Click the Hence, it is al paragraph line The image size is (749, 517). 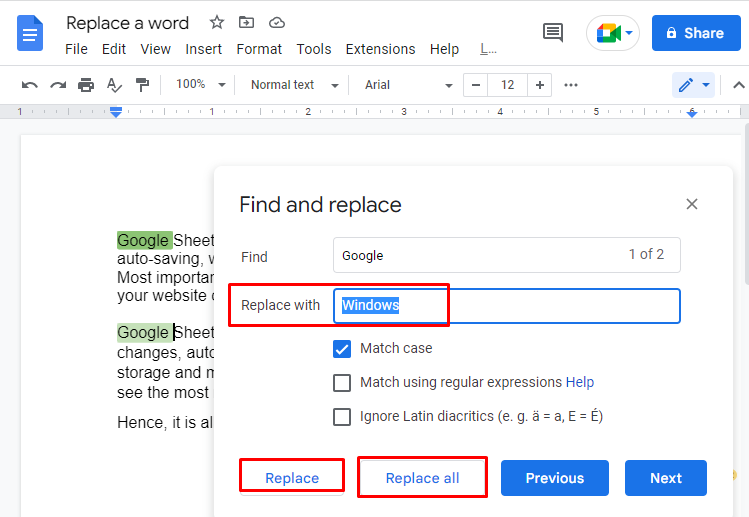pos(165,422)
